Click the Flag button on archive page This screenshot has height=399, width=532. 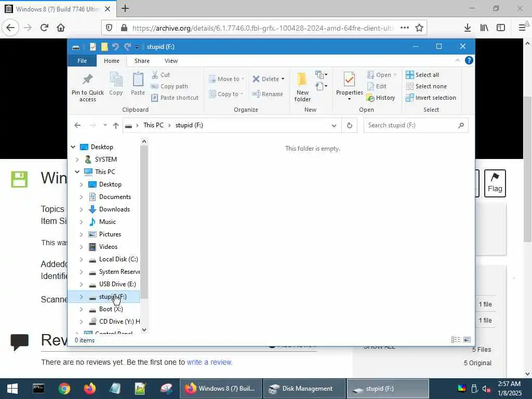tap(495, 183)
